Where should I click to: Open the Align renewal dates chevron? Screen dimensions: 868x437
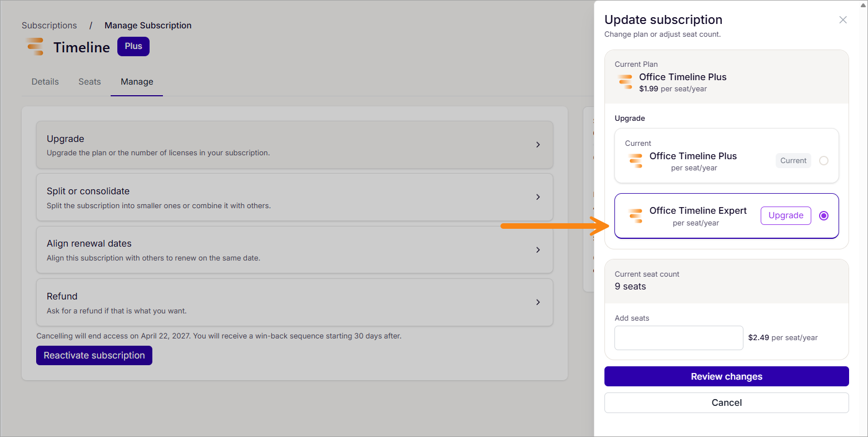pyautogui.click(x=538, y=250)
